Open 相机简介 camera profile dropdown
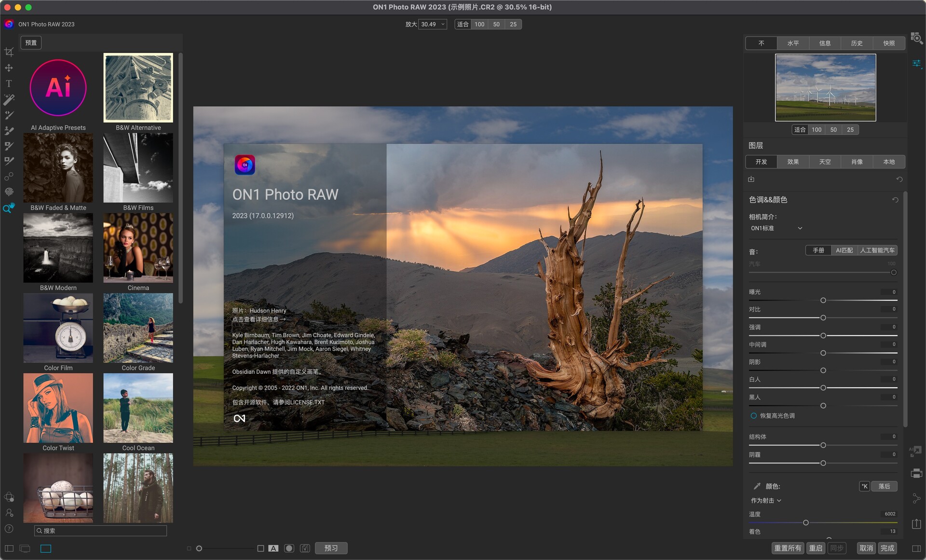This screenshot has width=926, height=560. [x=777, y=228]
